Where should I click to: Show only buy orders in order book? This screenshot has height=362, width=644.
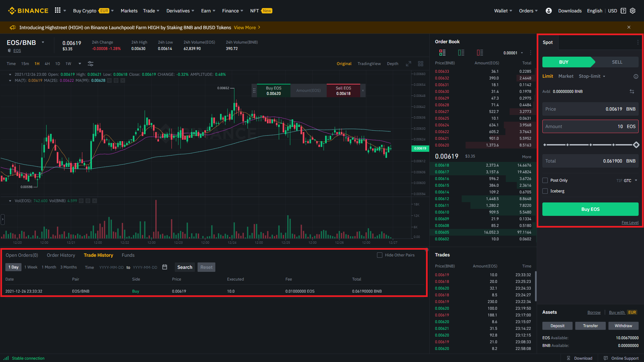[461, 53]
